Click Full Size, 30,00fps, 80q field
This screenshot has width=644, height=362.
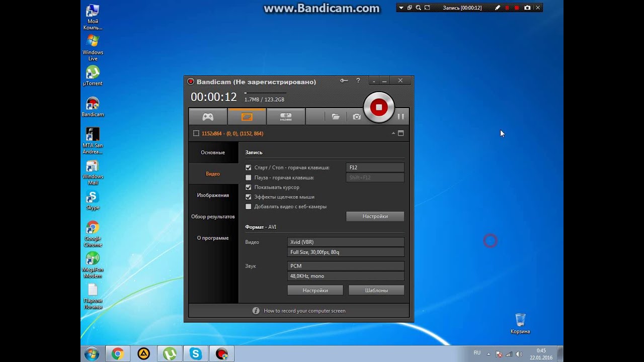click(x=346, y=252)
